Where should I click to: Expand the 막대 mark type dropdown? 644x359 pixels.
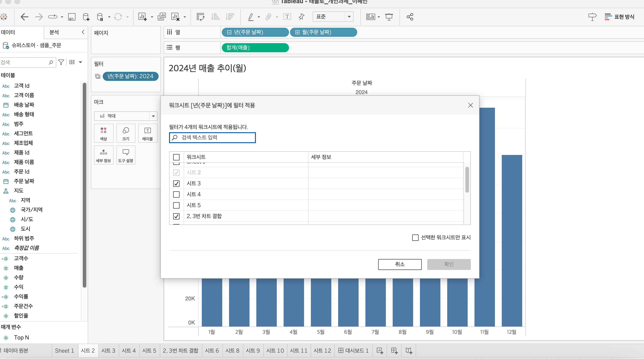click(153, 116)
